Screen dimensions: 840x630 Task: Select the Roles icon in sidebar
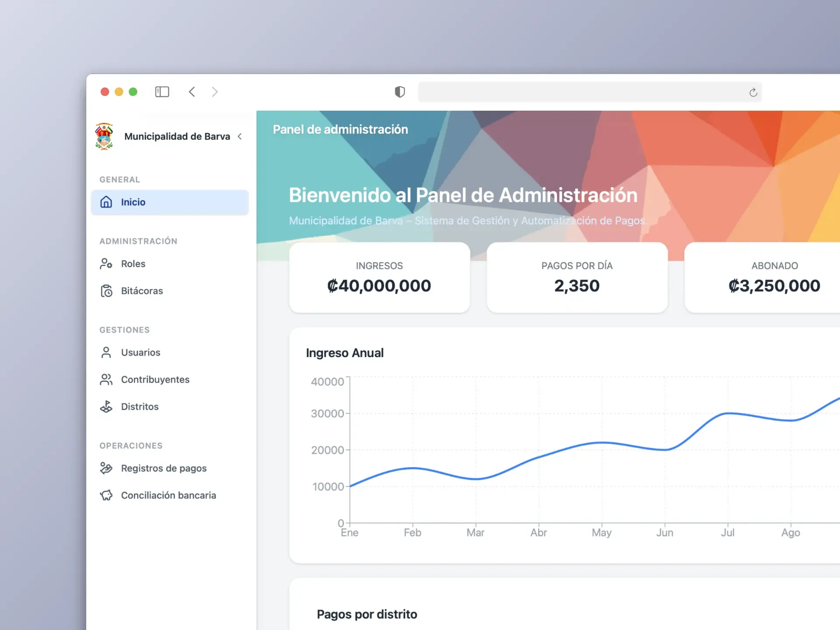[x=106, y=263]
